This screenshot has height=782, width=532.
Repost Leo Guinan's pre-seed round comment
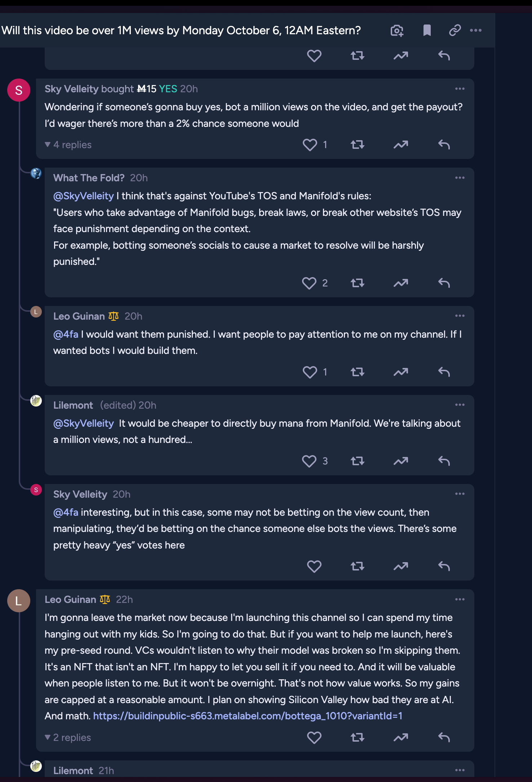358,738
